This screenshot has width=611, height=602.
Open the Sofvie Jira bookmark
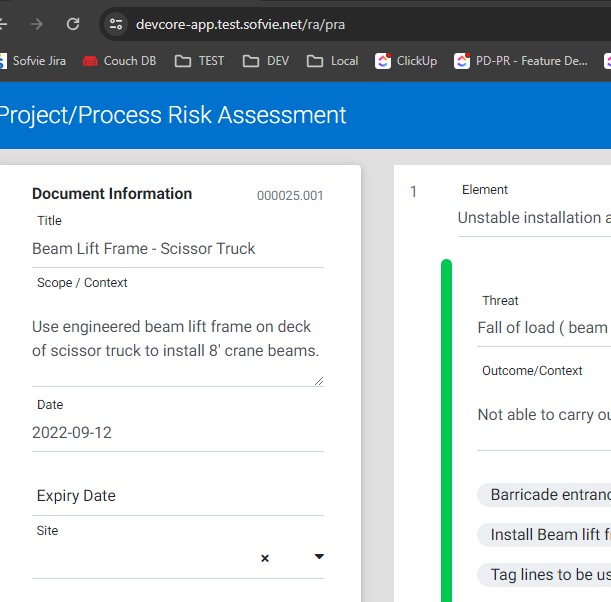coord(33,61)
